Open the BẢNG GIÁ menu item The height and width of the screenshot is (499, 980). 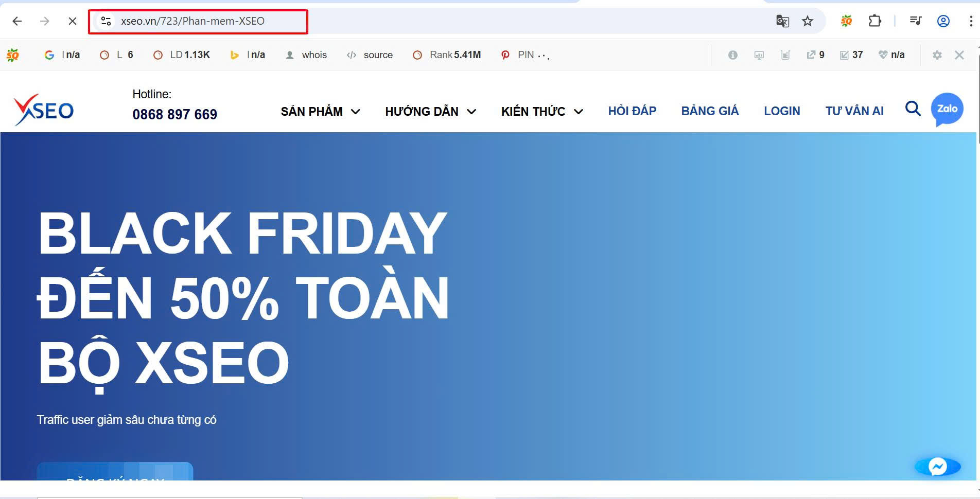pos(710,111)
